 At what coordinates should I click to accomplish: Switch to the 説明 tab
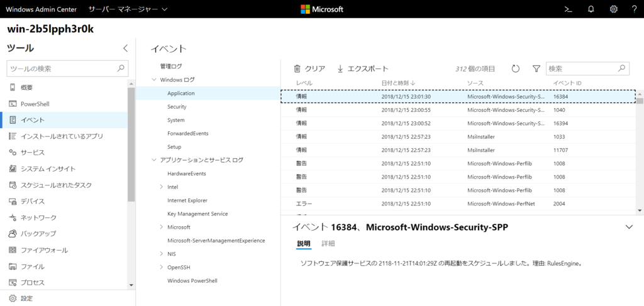click(x=304, y=244)
